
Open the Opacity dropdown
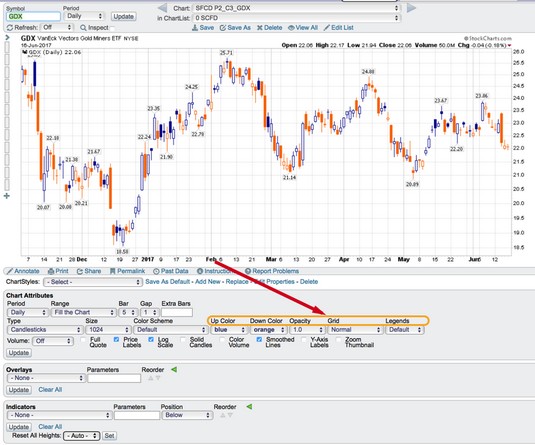tap(306, 330)
